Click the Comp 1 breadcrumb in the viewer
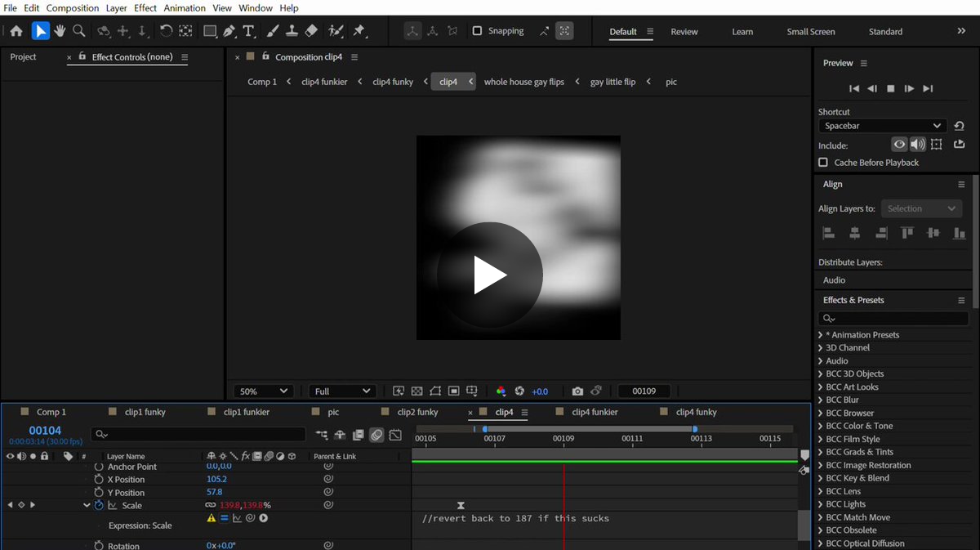 [262, 82]
